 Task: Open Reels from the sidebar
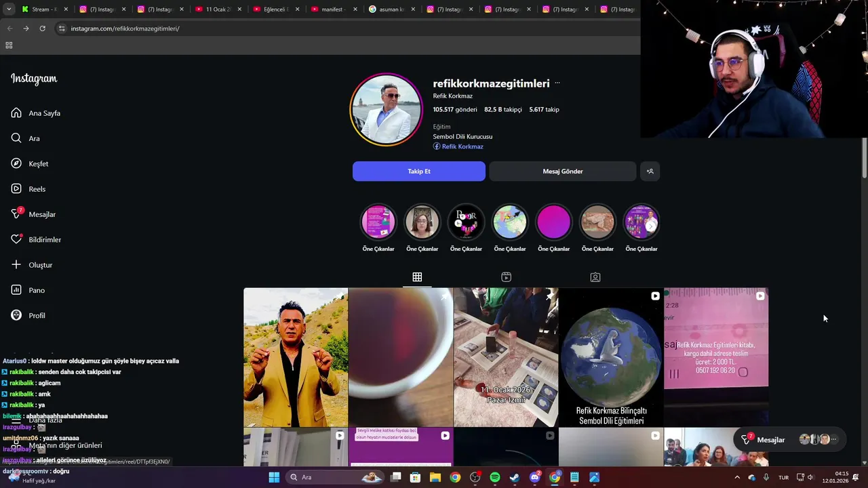(28, 189)
